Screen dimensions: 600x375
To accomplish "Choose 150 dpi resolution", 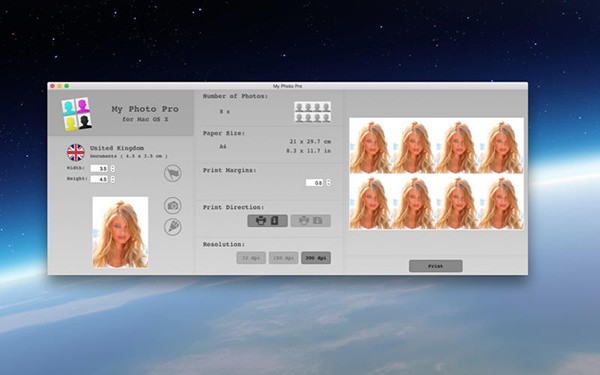I will coord(284,258).
